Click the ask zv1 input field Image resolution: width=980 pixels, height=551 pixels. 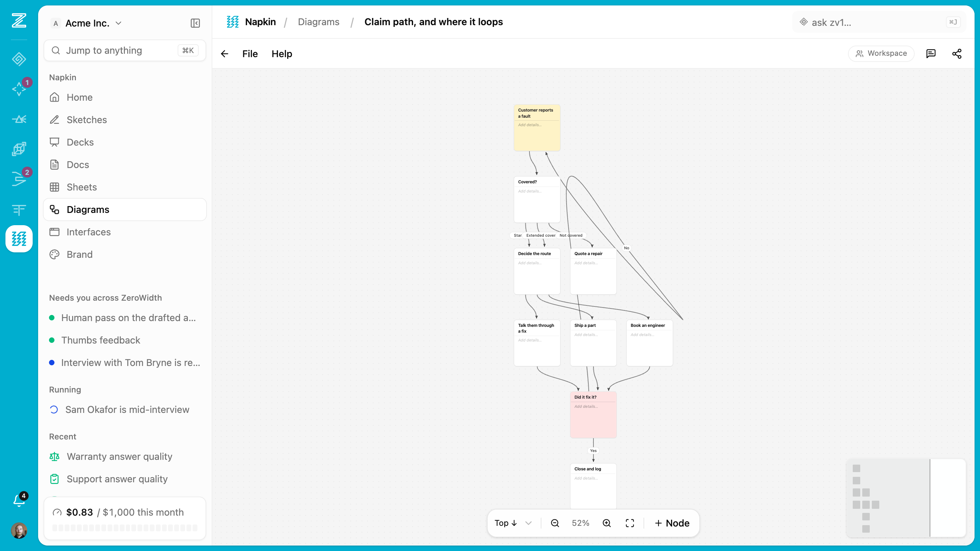[879, 22]
